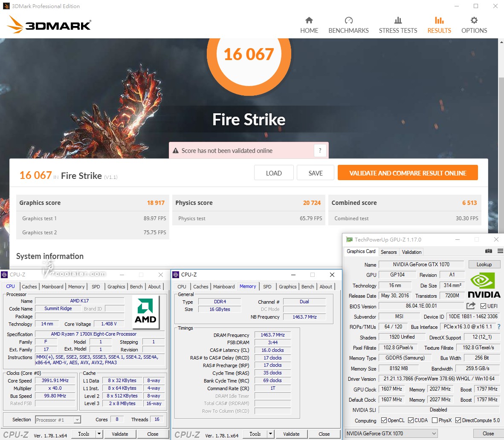Open SPD tab in Memory CPU-Z window
Viewport: 504px width, 440px height.
click(x=267, y=287)
